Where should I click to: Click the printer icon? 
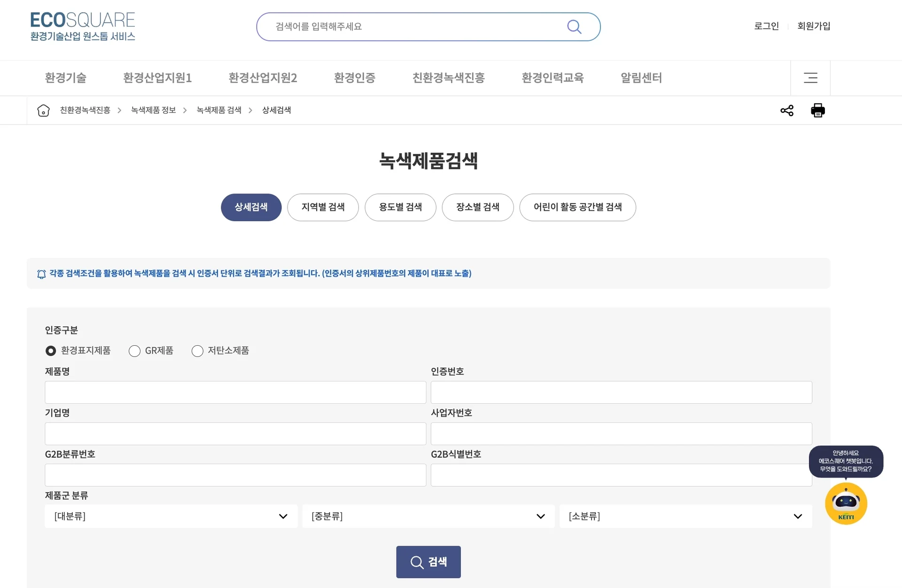coord(817,110)
